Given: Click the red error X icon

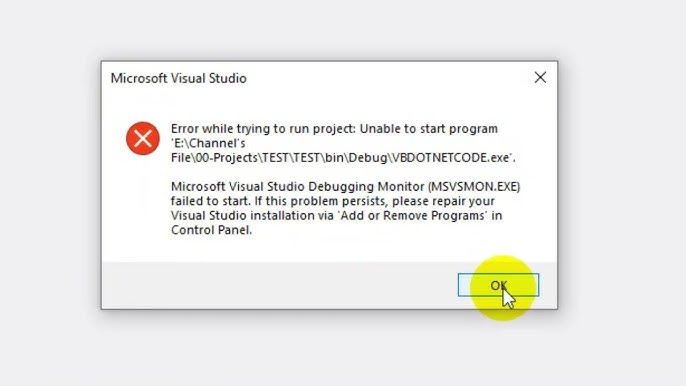Looking at the screenshot, I should click(143, 138).
